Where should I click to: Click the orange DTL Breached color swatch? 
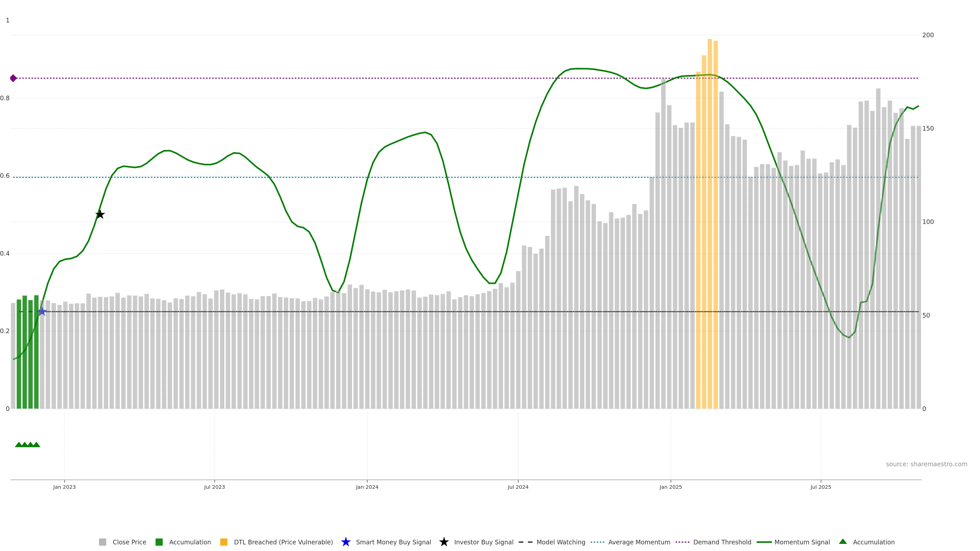click(x=224, y=542)
